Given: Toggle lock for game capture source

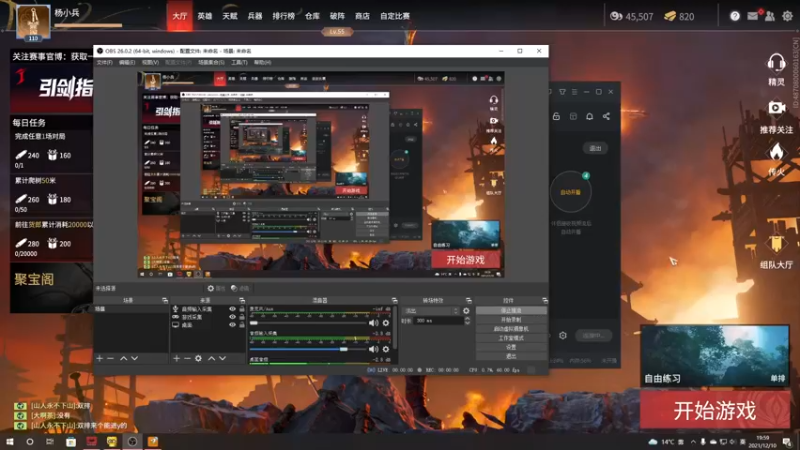Looking at the screenshot, I should [242, 317].
